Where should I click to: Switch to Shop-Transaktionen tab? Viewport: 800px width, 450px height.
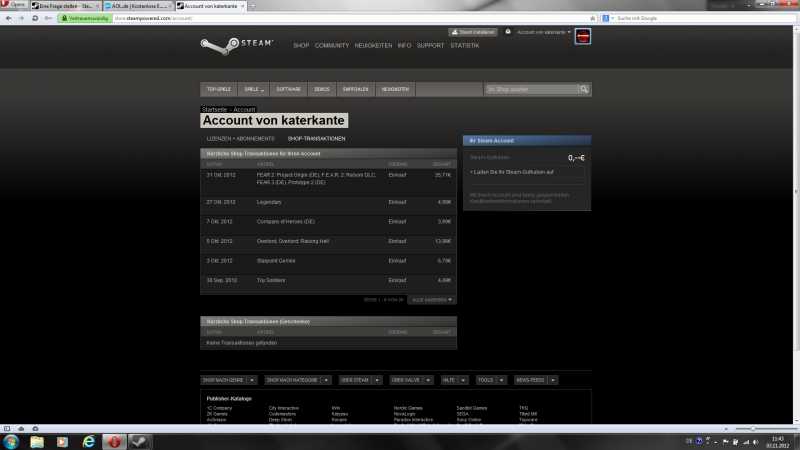tap(316, 139)
